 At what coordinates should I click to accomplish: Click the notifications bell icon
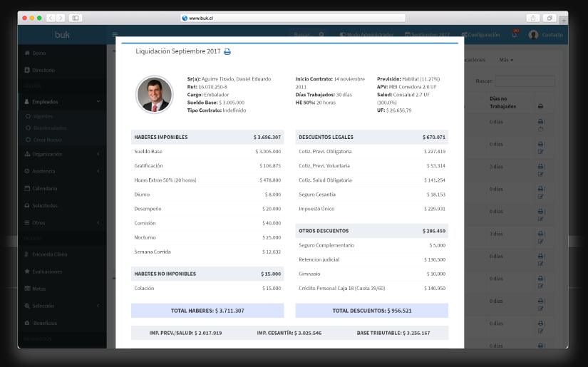point(515,34)
